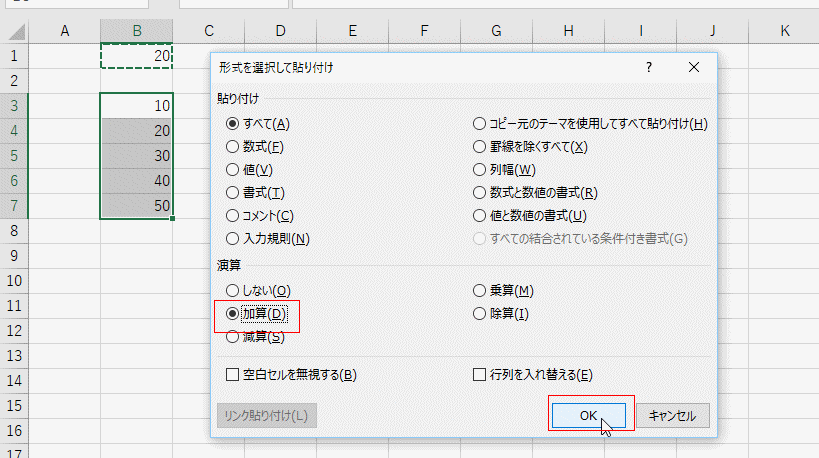819x458 pixels.
Task: Tick the 行列を入れ替える(E) checkbox
Action: [479, 375]
